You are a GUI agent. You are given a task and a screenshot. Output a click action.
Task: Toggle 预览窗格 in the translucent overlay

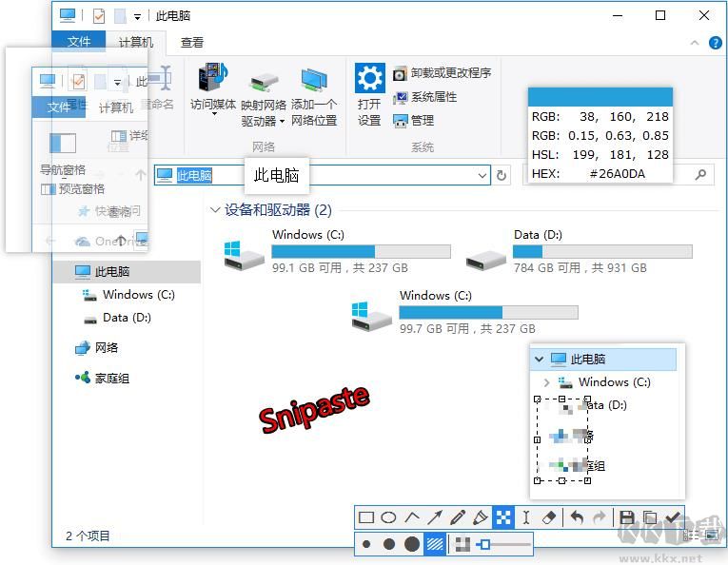click(73, 189)
